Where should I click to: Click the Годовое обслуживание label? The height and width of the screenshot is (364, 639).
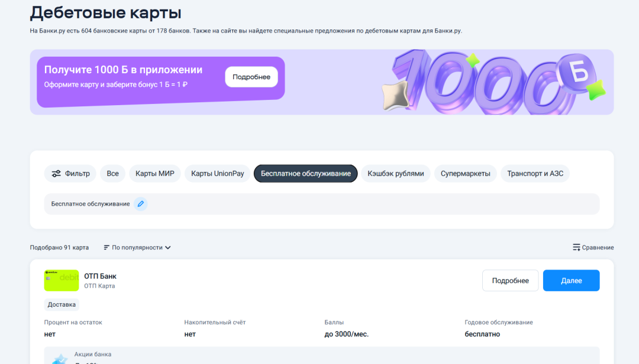[x=498, y=323]
